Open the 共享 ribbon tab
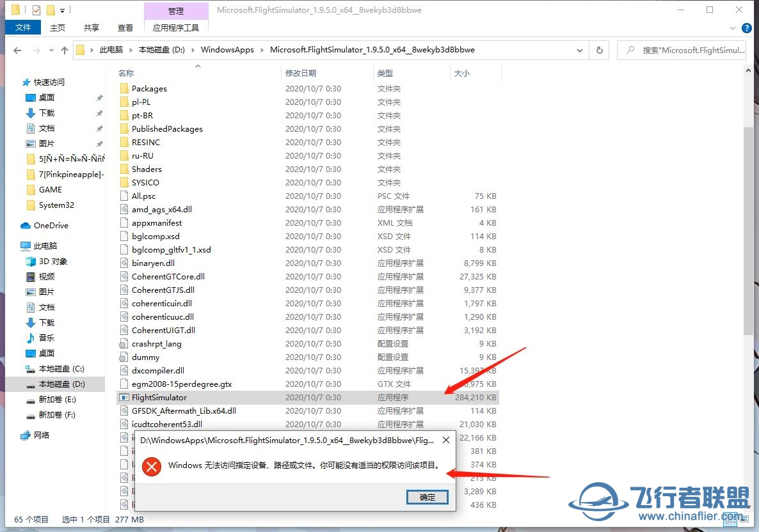The width and height of the screenshot is (759, 532). point(91,27)
